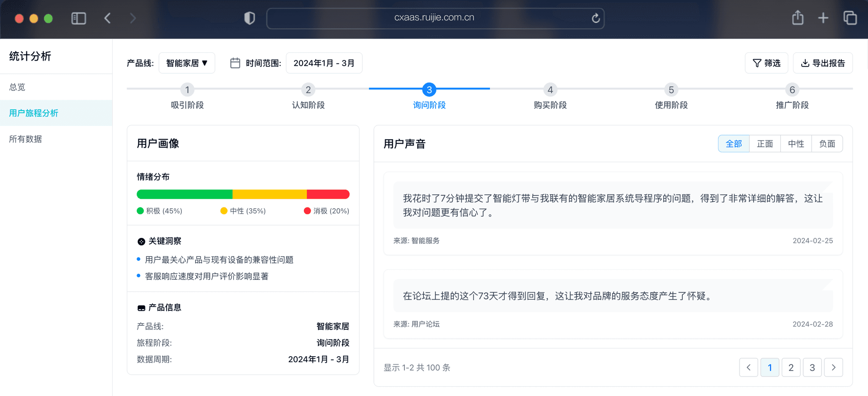Click the 统计分析 sidebar title
The image size is (868, 396).
tap(30, 56)
